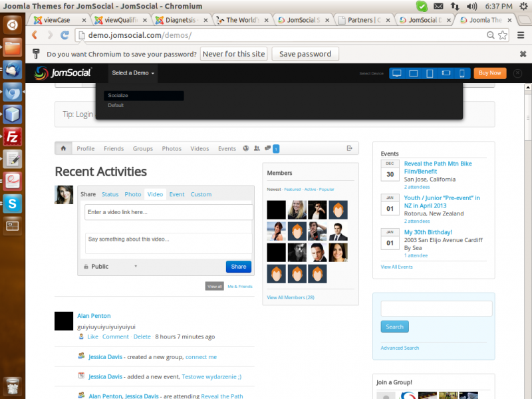
Task: Click the blue Share button
Action: pyautogui.click(x=239, y=267)
